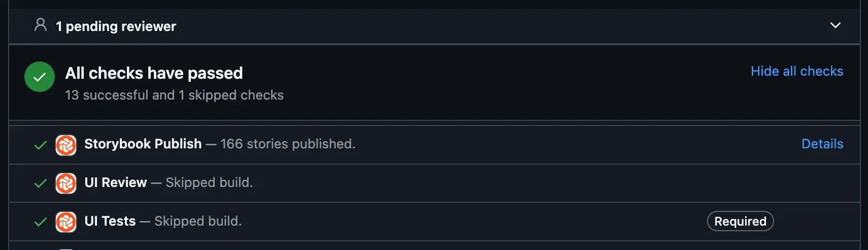This screenshot has height=250, width=868.
Task: Select the UI Review check title
Action: [116, 182]
